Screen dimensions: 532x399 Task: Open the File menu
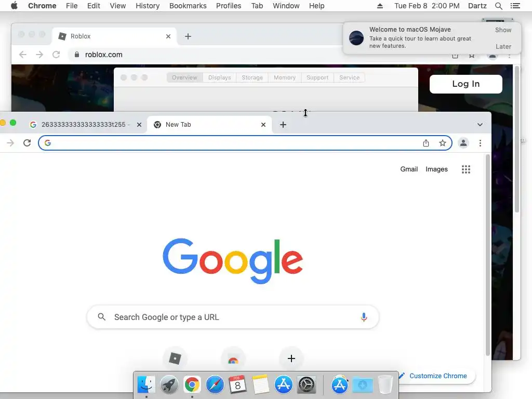click(72, 6)
